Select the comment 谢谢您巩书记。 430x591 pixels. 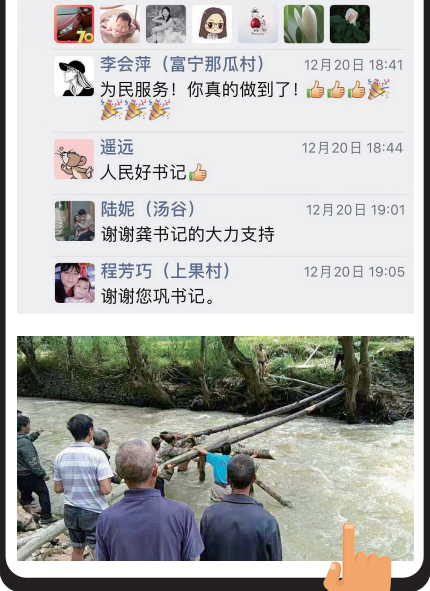(x=158, y=296)
